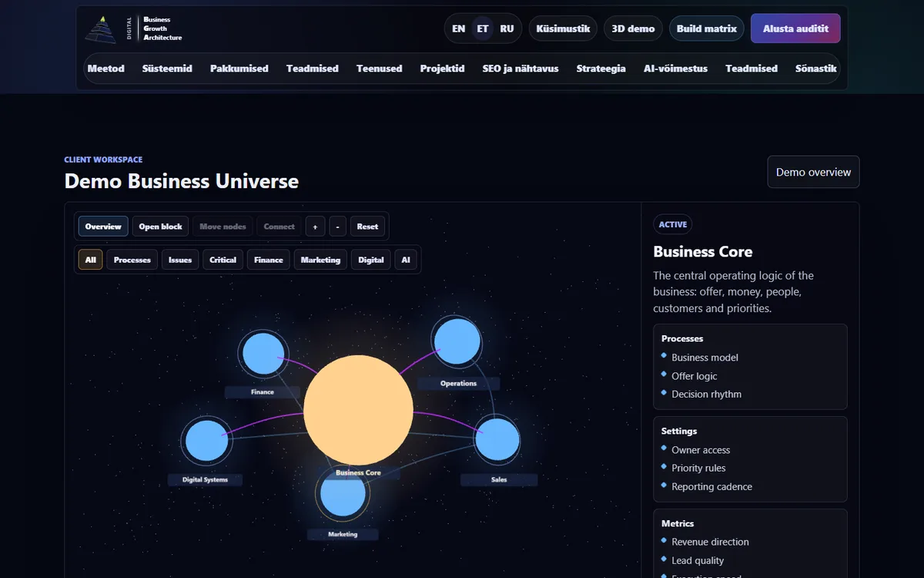Select the blue Operations planet node
924x578 pixels.
(x=457, y=341)
